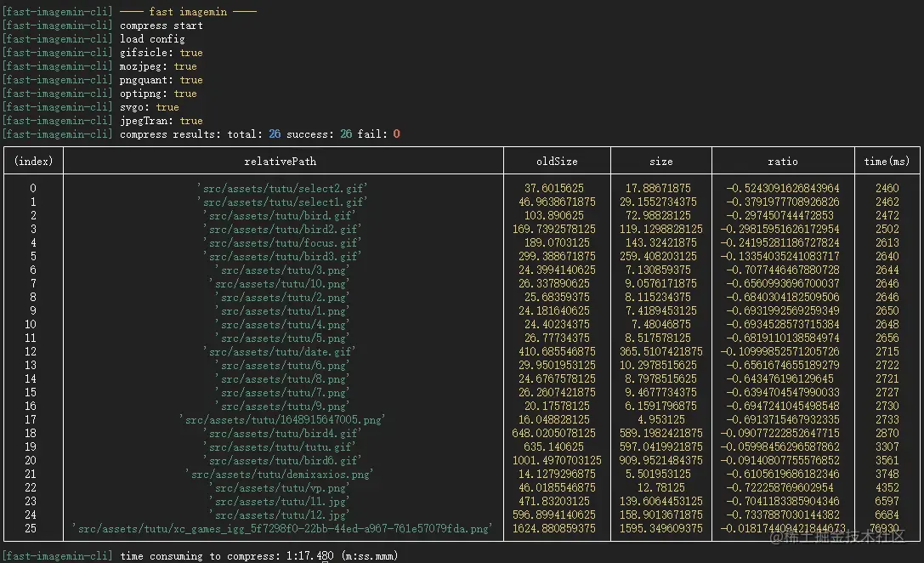Viewport: 924px width, 563px height.
Task: Click the 'oldSize' column header
Action: pos(557,161)
